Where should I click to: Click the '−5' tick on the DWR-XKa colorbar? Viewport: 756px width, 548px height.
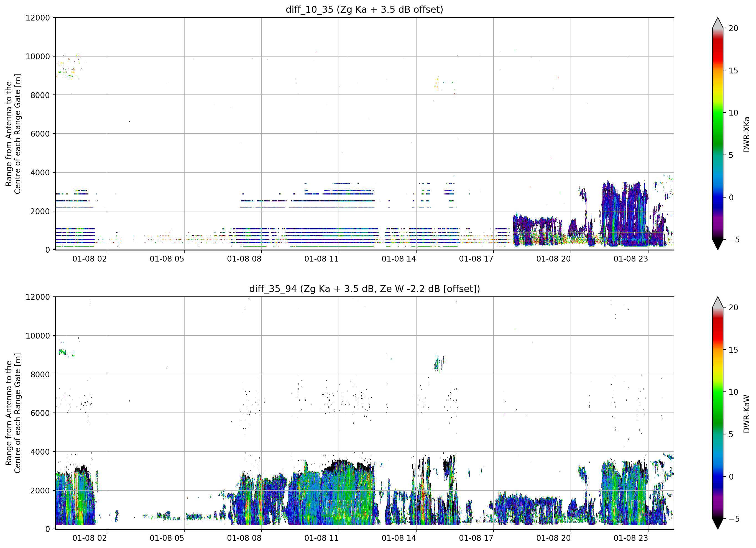point(734,240)
